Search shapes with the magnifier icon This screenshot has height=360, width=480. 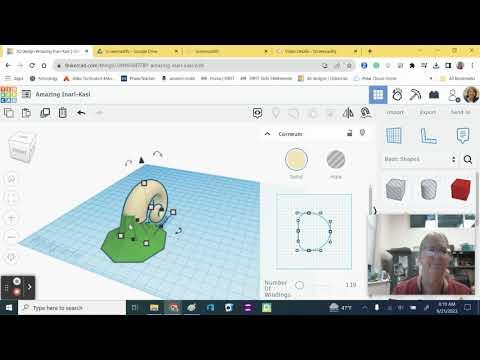[468, 159]
